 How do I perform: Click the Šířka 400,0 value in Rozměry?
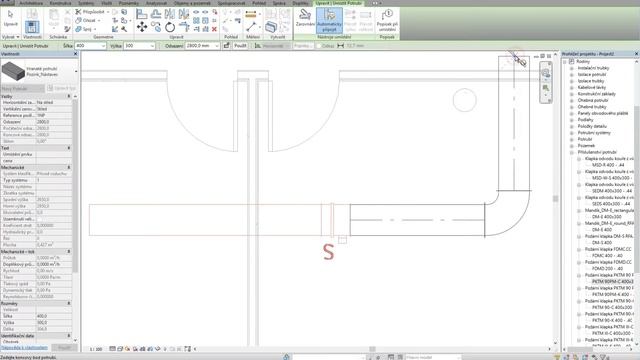click(x=54, y=316)
